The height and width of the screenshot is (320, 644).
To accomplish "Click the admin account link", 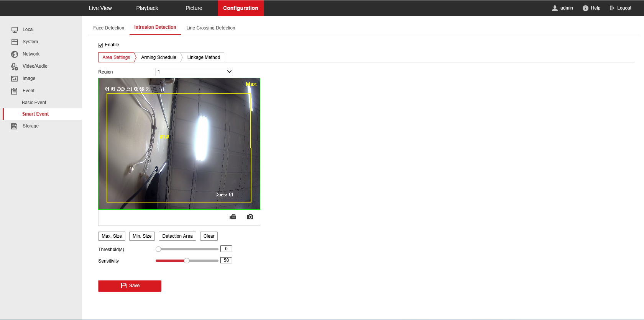I will coord(567,8).
